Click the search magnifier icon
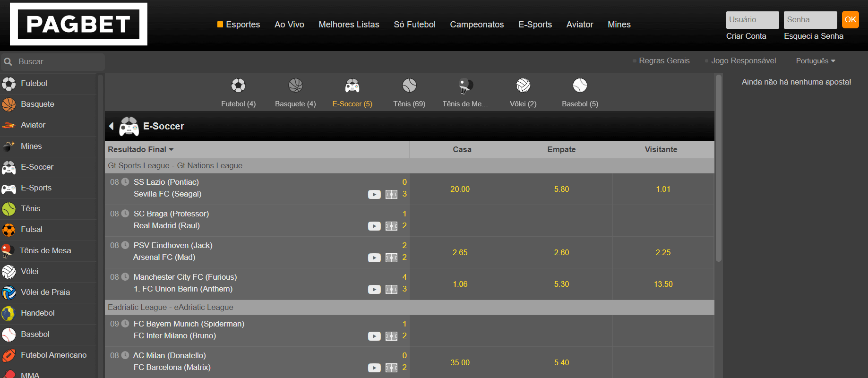Image resolution: width=868 pixels, height=378 pixels. pyautogui.click(x=8, y=62)
